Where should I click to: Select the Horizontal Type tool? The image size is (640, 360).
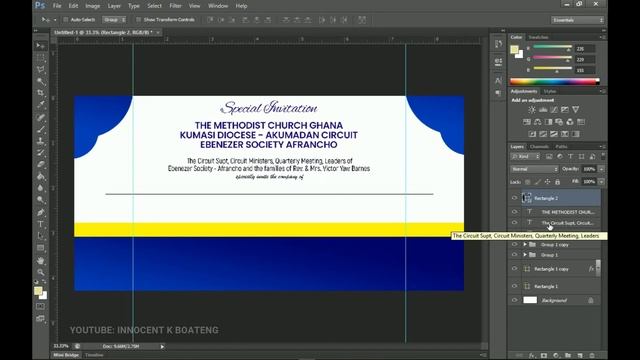pos(40,224)
